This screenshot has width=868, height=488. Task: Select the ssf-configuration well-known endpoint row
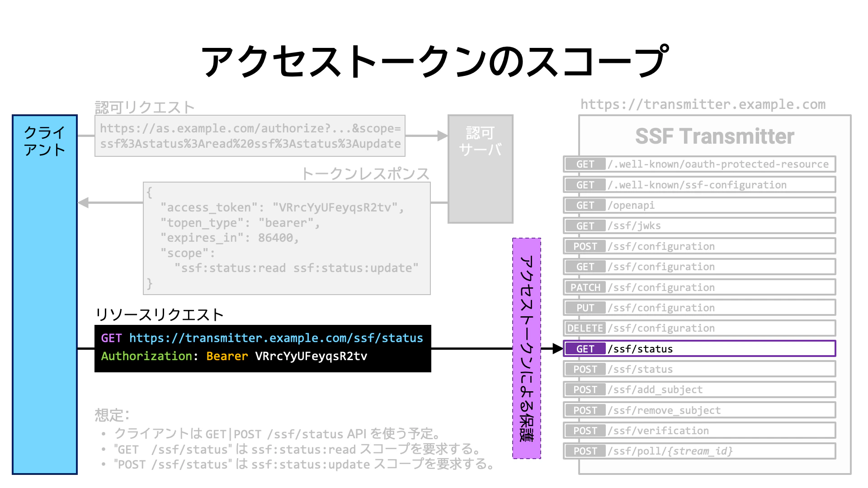699,185
